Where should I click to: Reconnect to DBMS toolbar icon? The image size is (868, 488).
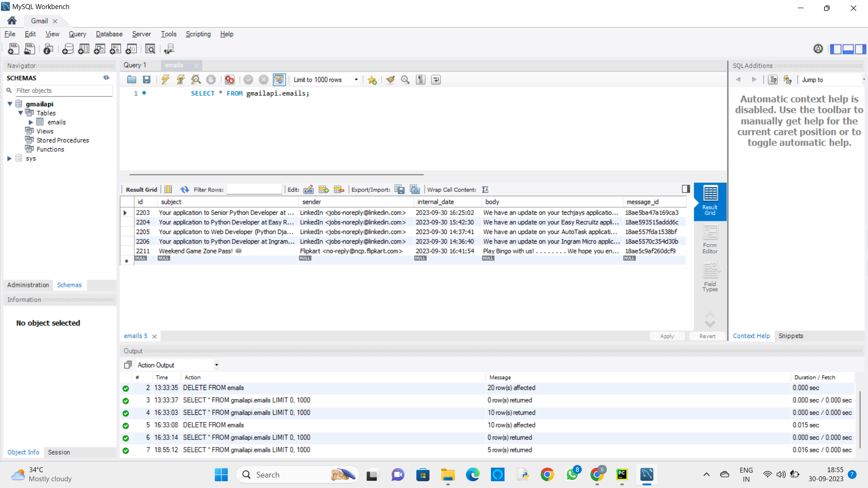pos(169,49)
